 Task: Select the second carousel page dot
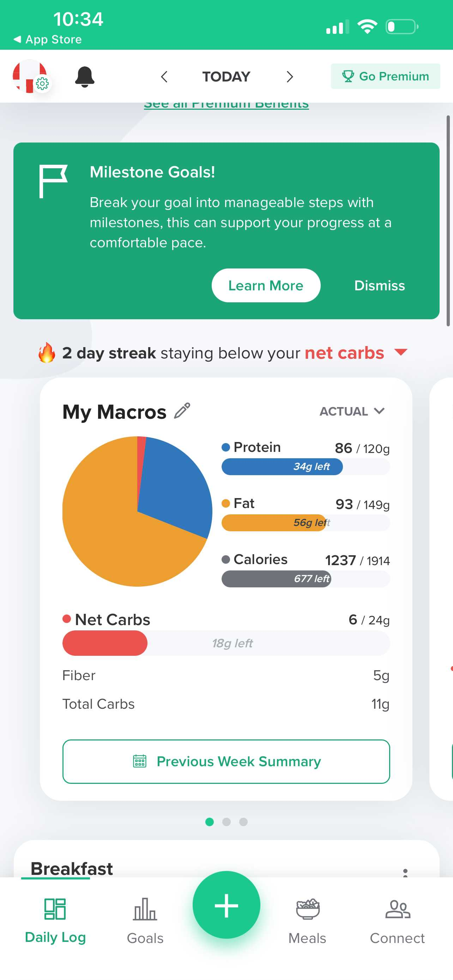pos(226,822)
